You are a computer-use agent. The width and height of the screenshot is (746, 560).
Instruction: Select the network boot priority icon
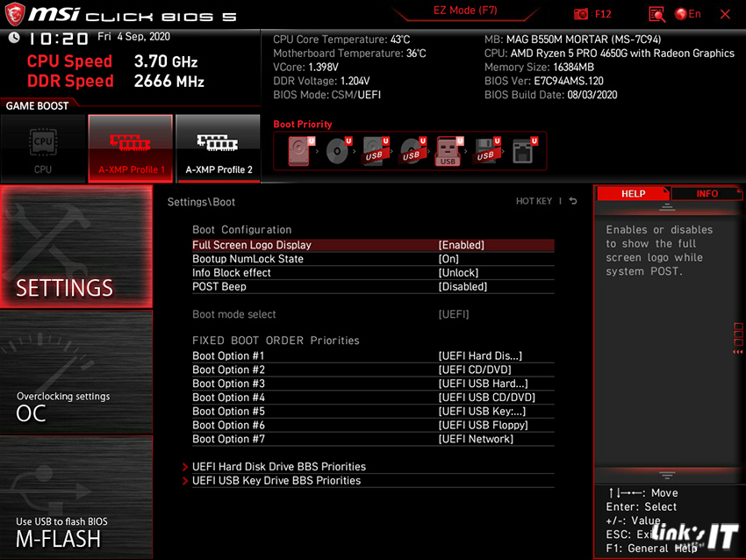pos(524,151)
